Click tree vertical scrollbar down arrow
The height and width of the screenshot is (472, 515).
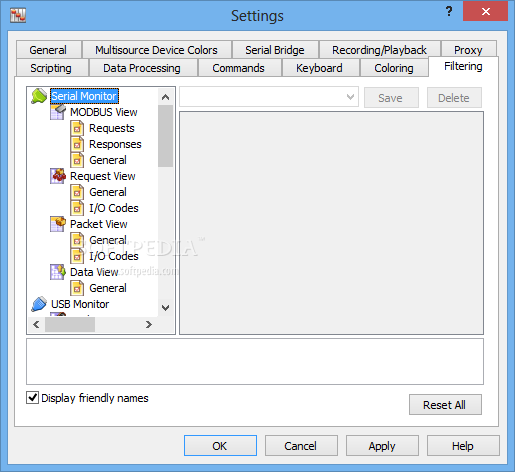(x=165, y=308)
